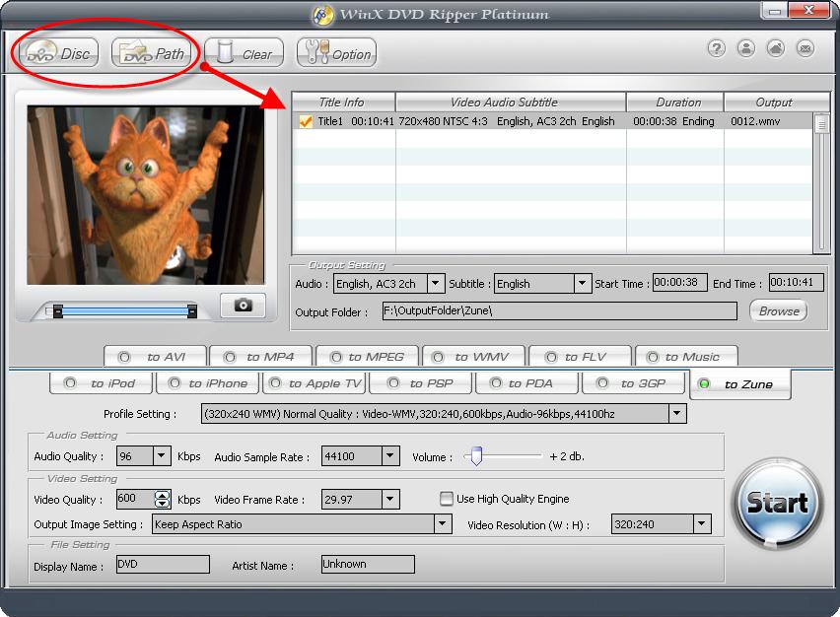
Task: Take a snapshot with camera icon
Action: pos(243,306)
